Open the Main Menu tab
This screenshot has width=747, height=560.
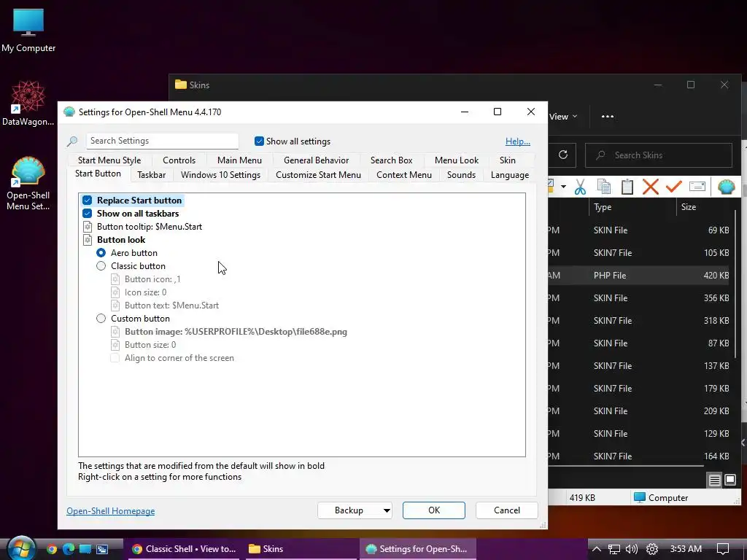[x=239, y=160]
